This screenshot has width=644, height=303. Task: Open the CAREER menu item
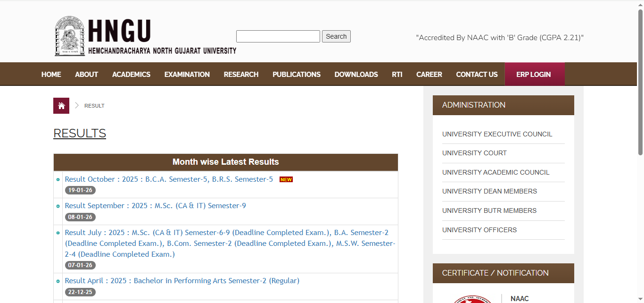click(x=429, y=75)
